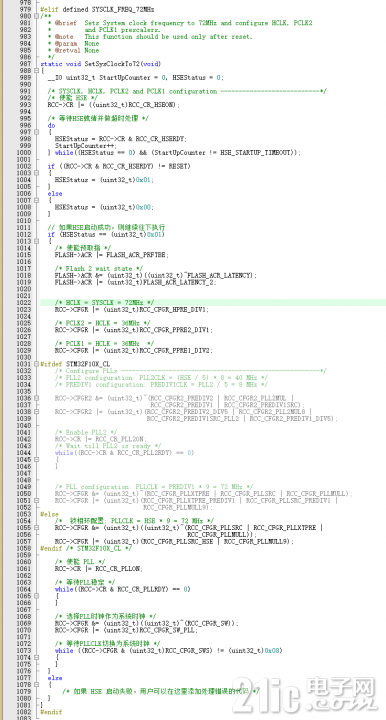Click 'if ((RCC->CR & RCC_CR_HSERDY) != RESET)' line
The height and width of the screenshot is (720, 386).
point(119,166)
